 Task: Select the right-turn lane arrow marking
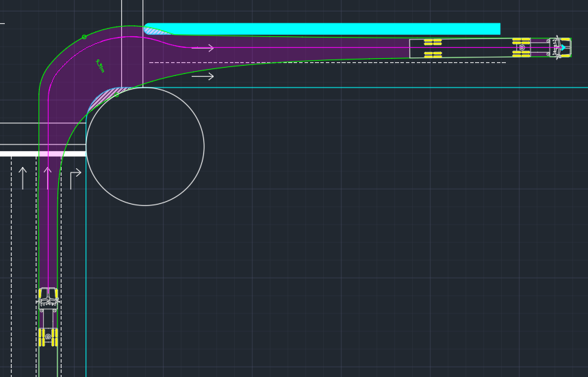pyautogui.click(x=75, y=177)
